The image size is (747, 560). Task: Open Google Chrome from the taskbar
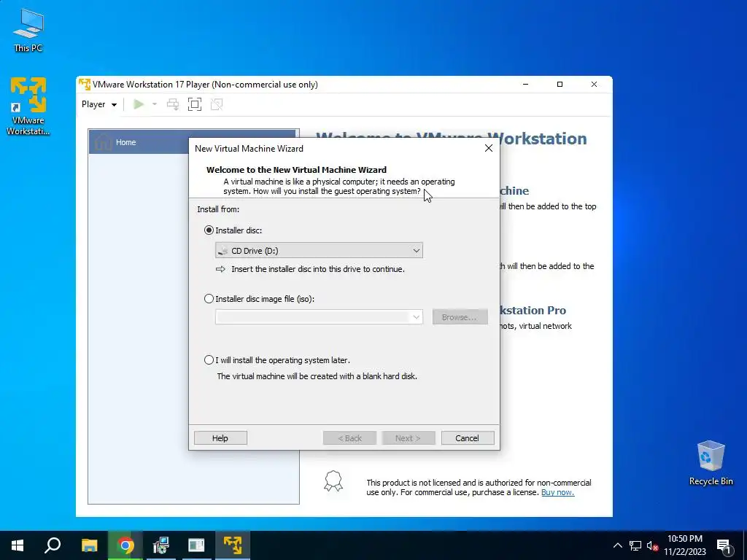(x=125, y=545)
